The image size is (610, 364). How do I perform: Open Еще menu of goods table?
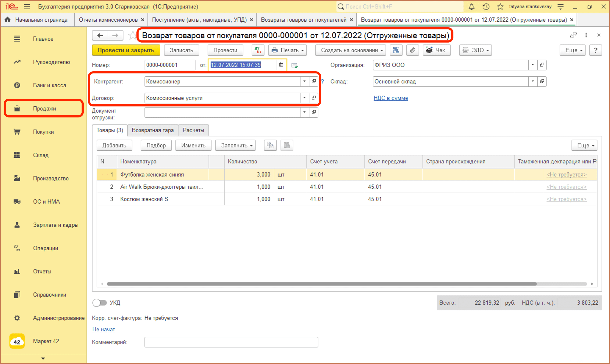(x=584, y=145)
